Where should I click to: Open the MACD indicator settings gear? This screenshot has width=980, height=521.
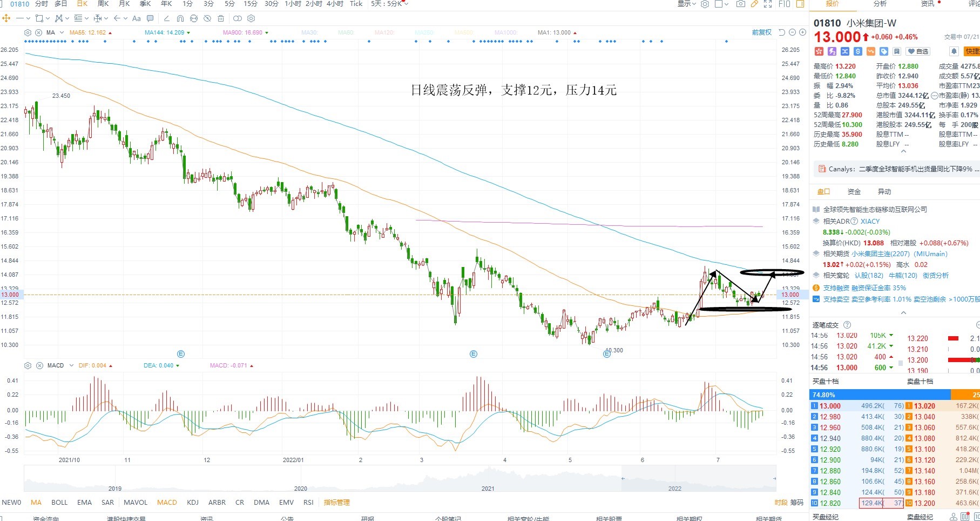28,365
